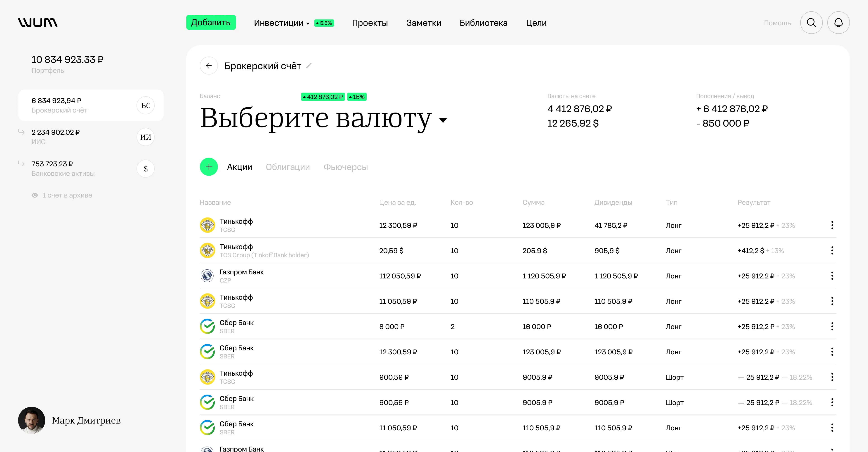Click the green plus add-asset button
868x452 pixels.
coord(209,167)
